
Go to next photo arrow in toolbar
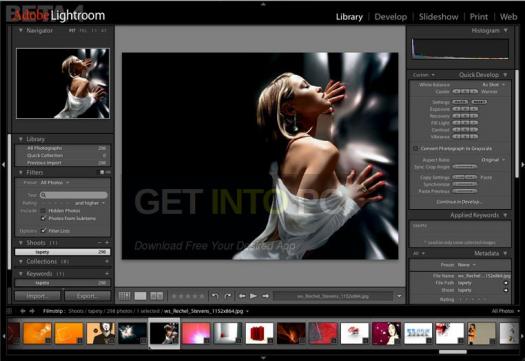coord(266,296)
